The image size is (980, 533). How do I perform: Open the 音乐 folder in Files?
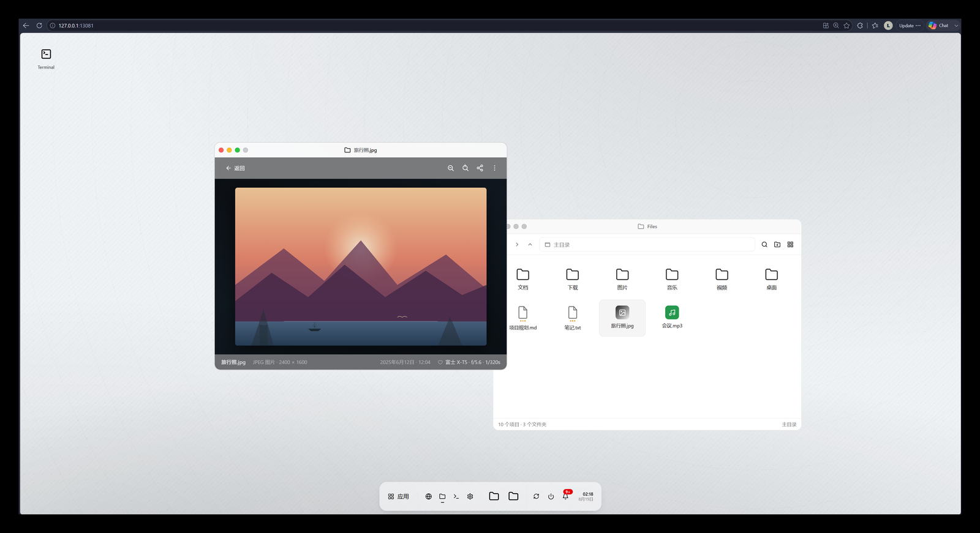tap(672, 279)
